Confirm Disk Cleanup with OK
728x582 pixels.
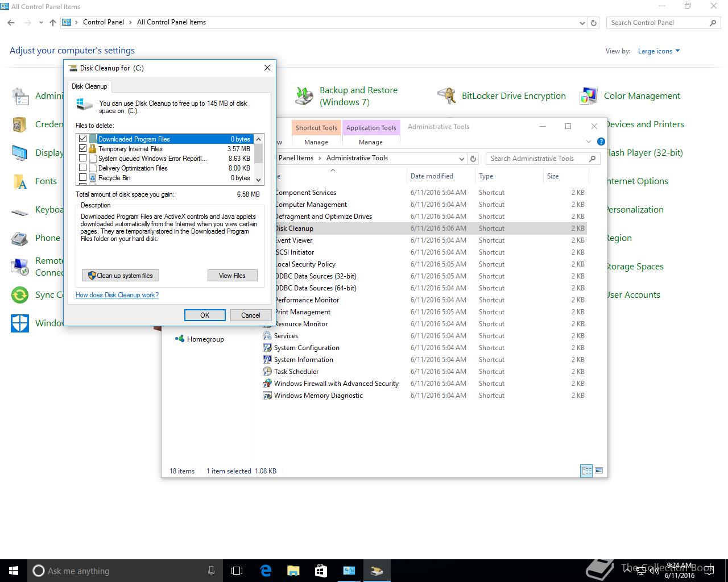pos(205,315)
